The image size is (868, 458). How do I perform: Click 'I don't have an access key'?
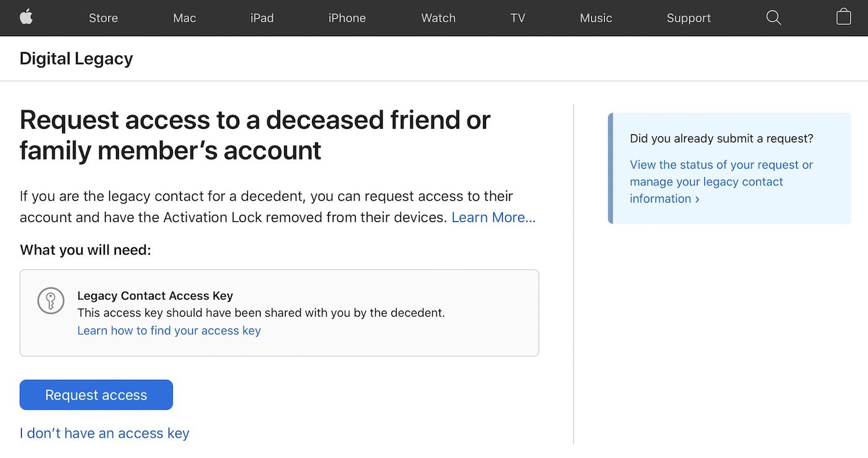[x=104, y=433]
